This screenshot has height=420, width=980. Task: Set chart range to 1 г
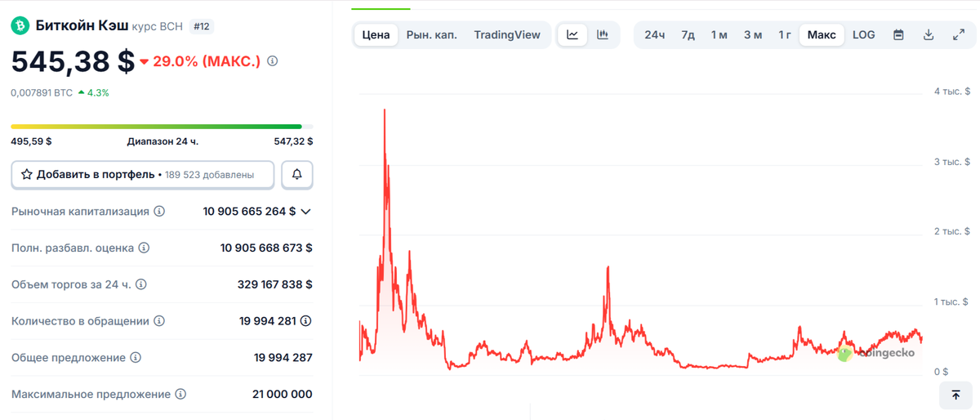point(784,35)
